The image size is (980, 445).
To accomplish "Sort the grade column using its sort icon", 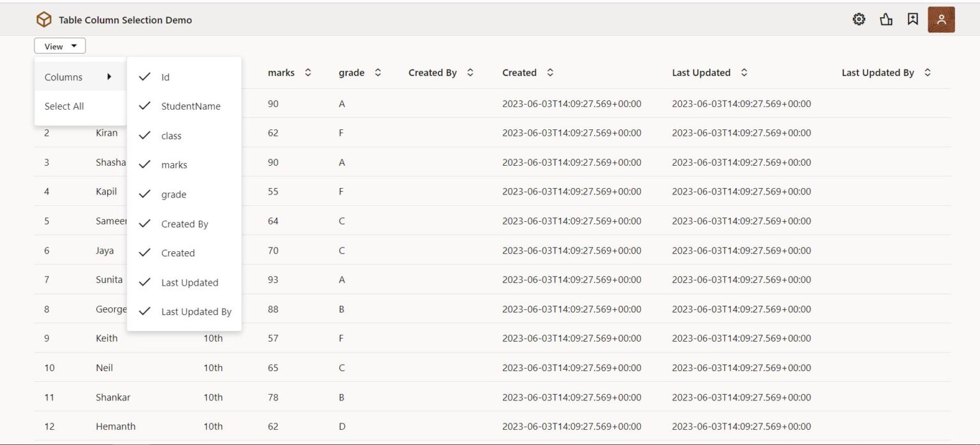I will pyautogui.click(x=378, y=73).
